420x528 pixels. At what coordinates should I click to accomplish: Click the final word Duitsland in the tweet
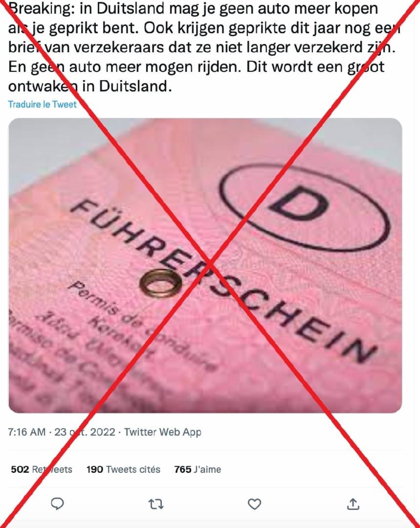pos(133,87)
